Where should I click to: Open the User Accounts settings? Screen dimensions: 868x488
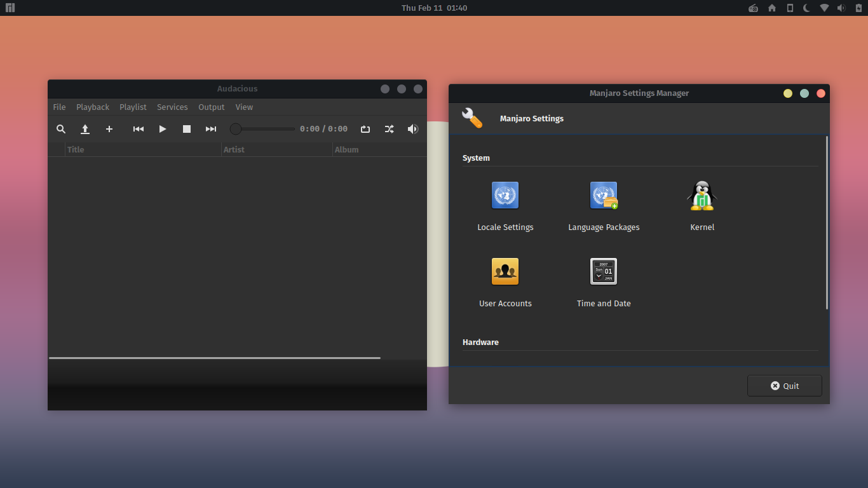point(505,271)
